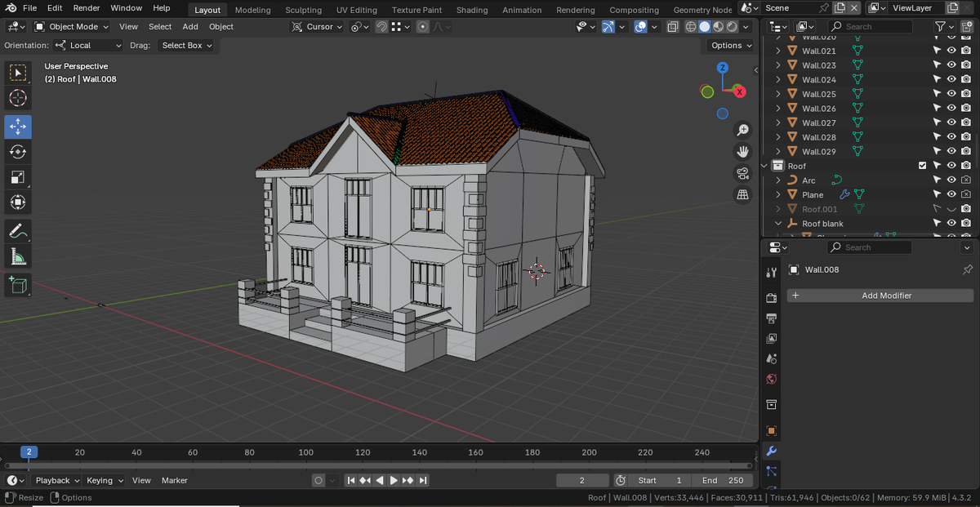Select the Scale tool
This screenshot has height=507, width=980.
point(18,177)
